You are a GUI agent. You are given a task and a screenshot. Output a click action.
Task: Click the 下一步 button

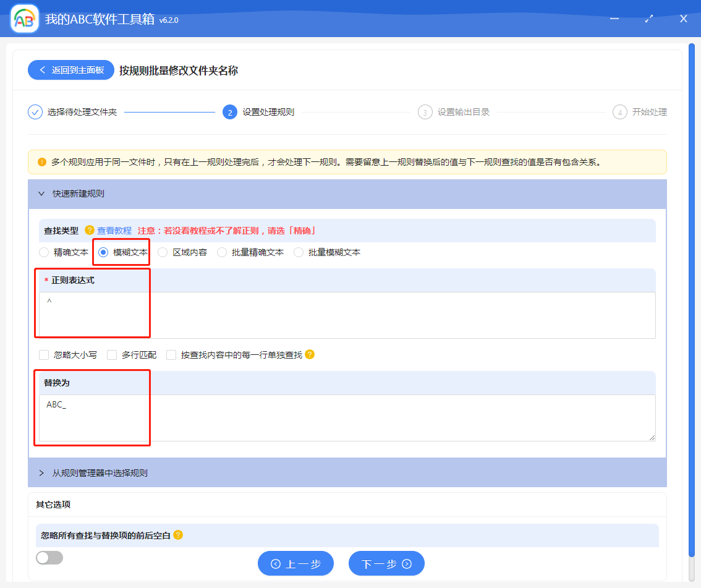point(386,563)
